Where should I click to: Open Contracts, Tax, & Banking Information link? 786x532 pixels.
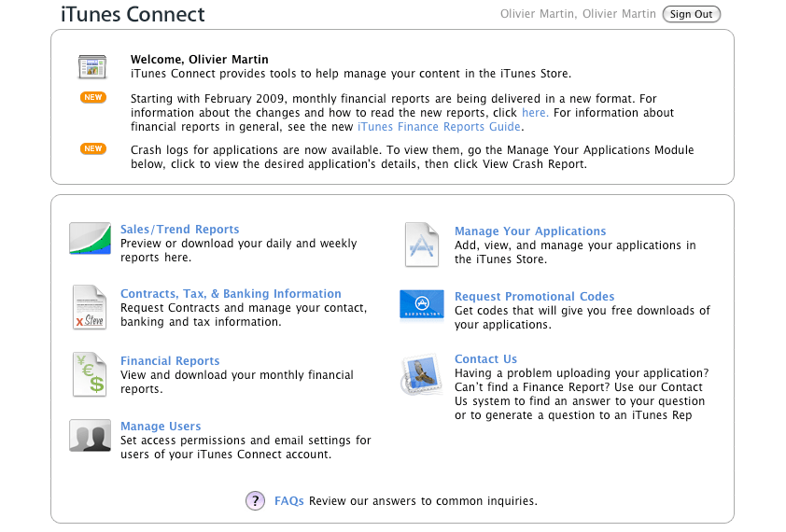231,294
